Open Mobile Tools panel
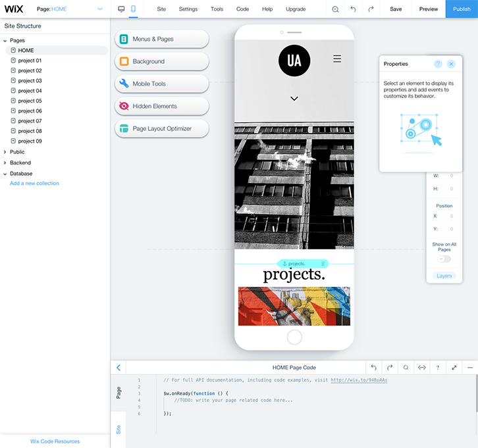The height and width of the screenshot is (448, 478). click(162, 84)
